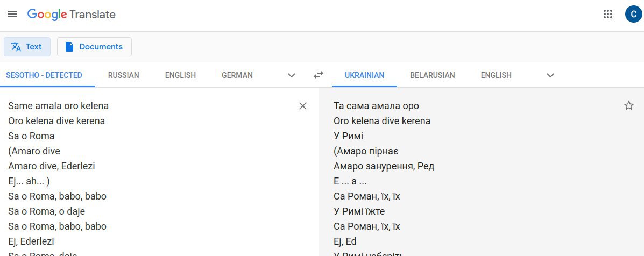Open the Google apps grid
The image size is (644, 256).
point(608,15)
